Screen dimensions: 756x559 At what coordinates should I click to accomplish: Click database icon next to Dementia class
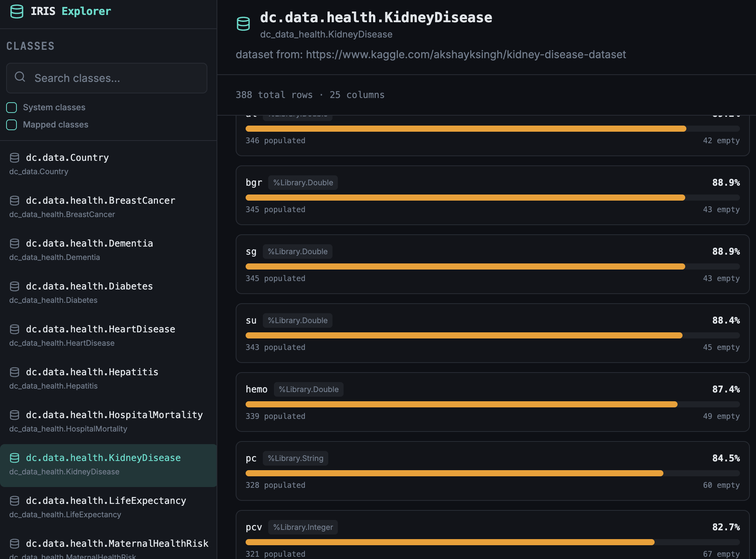pos(15,244)
